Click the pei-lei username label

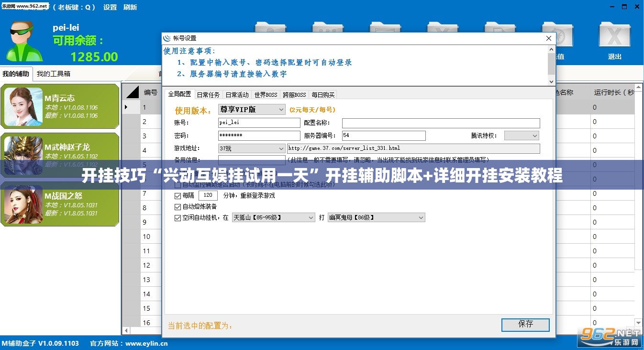click(x=66, y=27)
